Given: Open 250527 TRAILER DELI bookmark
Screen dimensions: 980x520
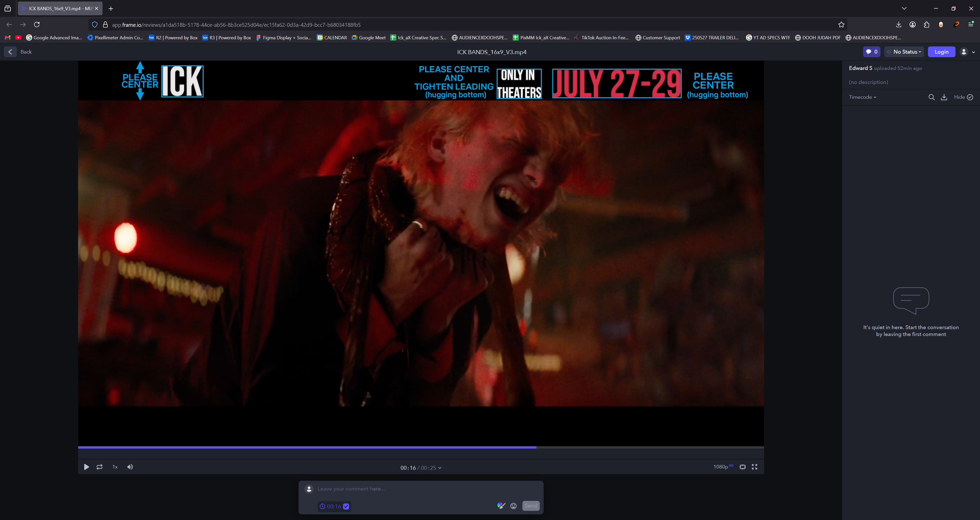Looking at the screenshot, I should click(712, 38).
